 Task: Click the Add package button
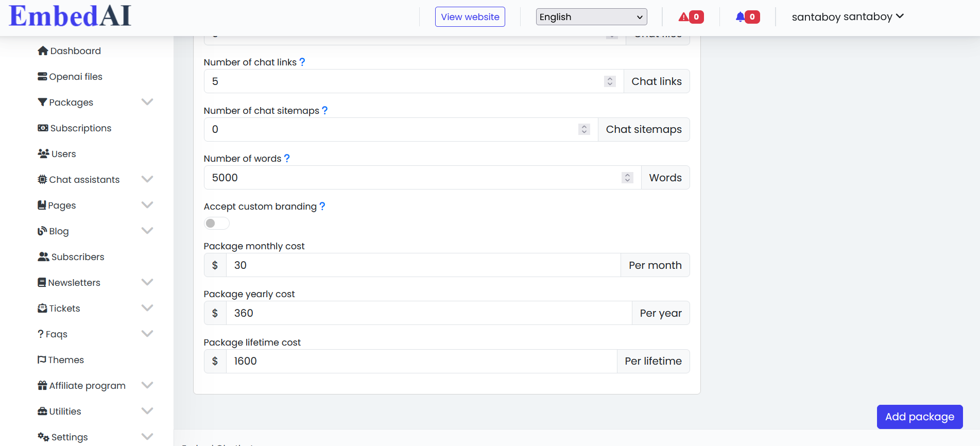point(919,417)
